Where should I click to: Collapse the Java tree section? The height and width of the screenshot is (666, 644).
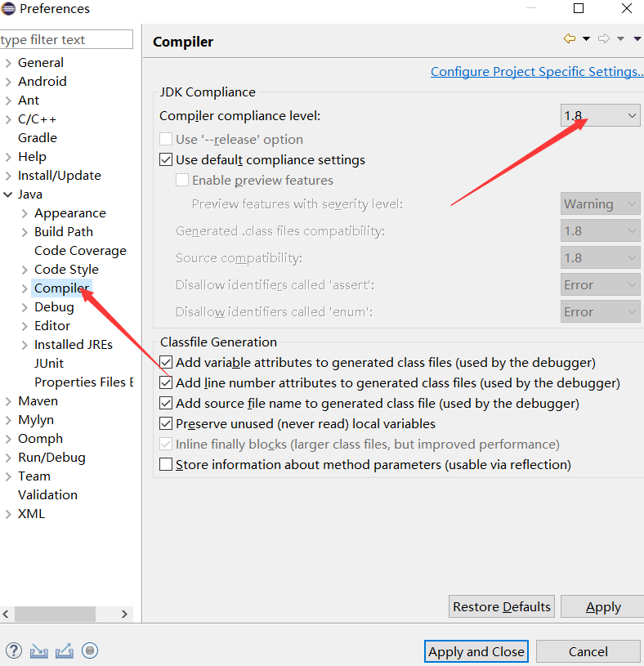click(x=8, y=194)
